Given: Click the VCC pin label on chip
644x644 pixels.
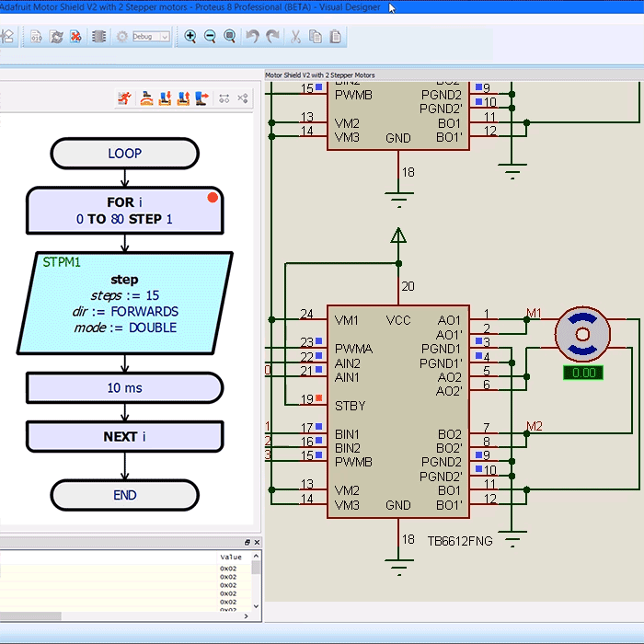Looking at the screenshot, I should click(x=398, y=320).
